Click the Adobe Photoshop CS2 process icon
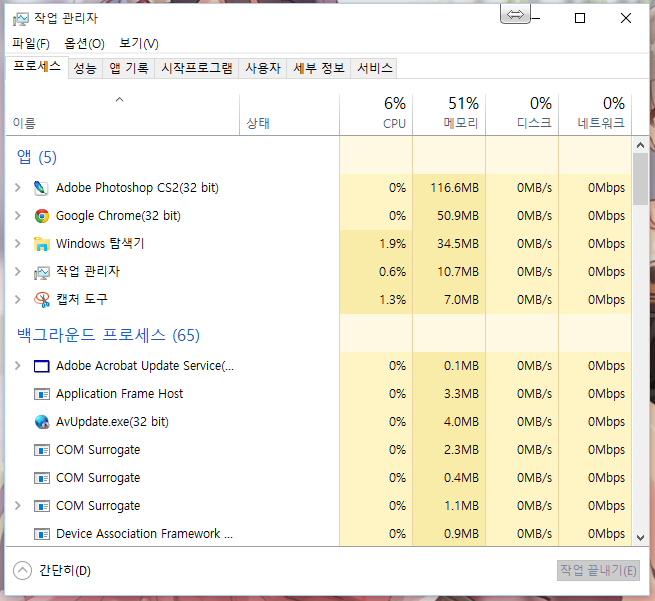 (41, 188)
